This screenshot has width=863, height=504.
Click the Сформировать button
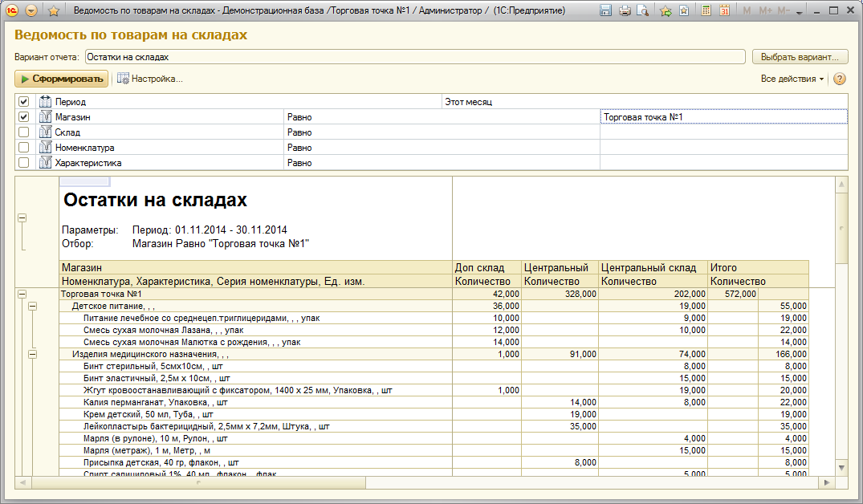61,79
